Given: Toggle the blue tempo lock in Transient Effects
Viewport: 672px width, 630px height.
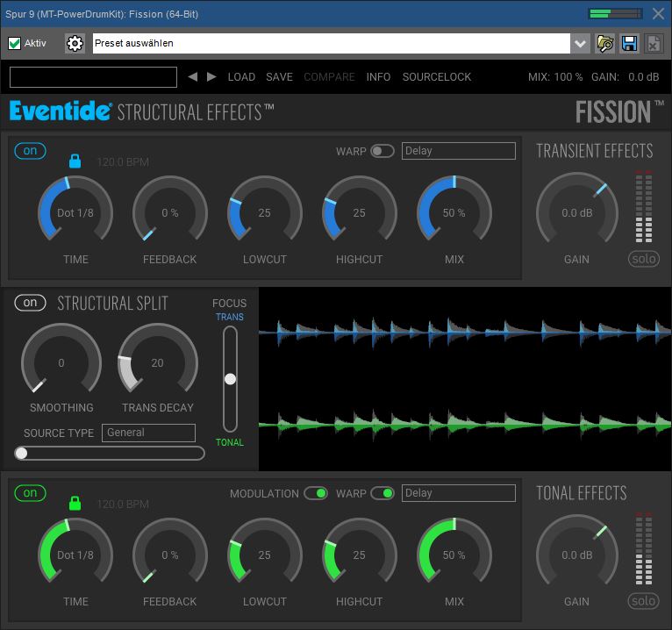Looking at the screenshot, I should 75,161.
